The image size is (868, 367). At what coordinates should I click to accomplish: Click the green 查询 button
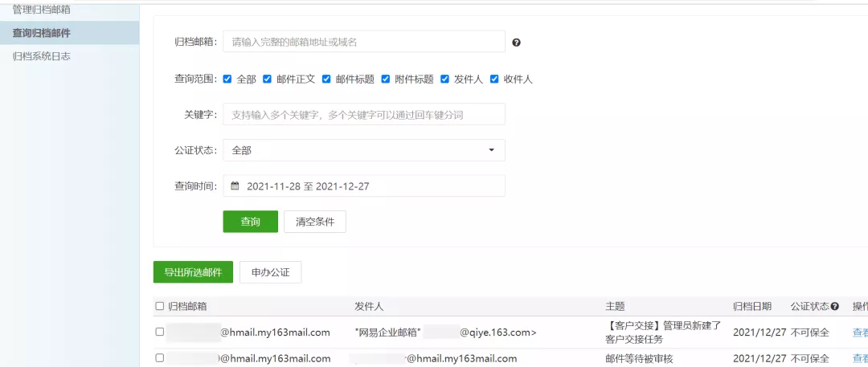(250, 222)
